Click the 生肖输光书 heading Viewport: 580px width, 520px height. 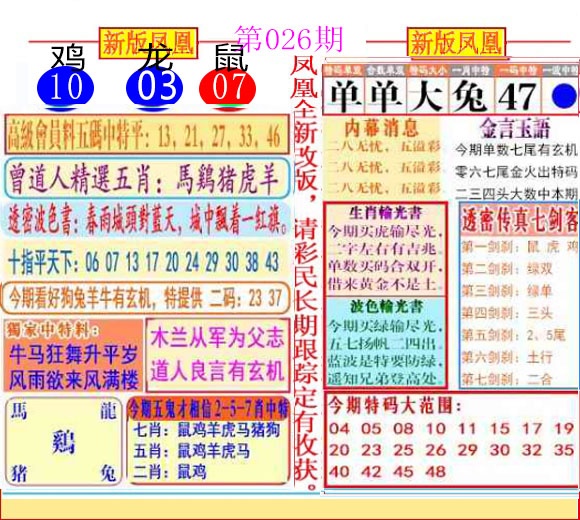click(385, 213)
